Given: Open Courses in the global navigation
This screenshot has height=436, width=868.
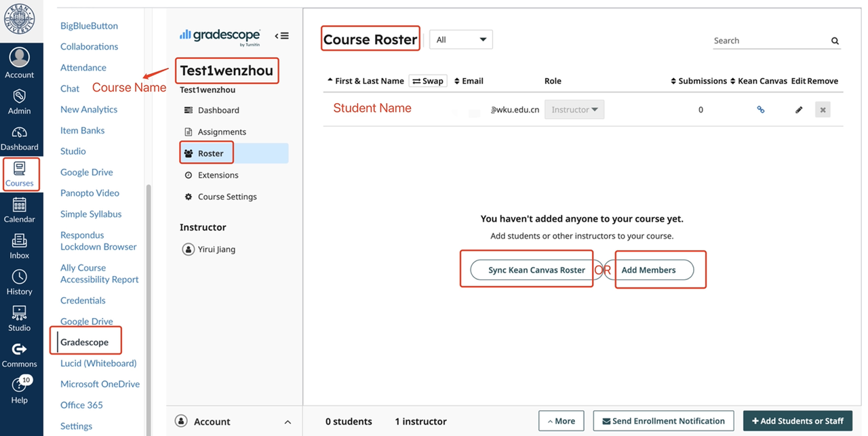Looking at the screenshot, I should 19,174.
